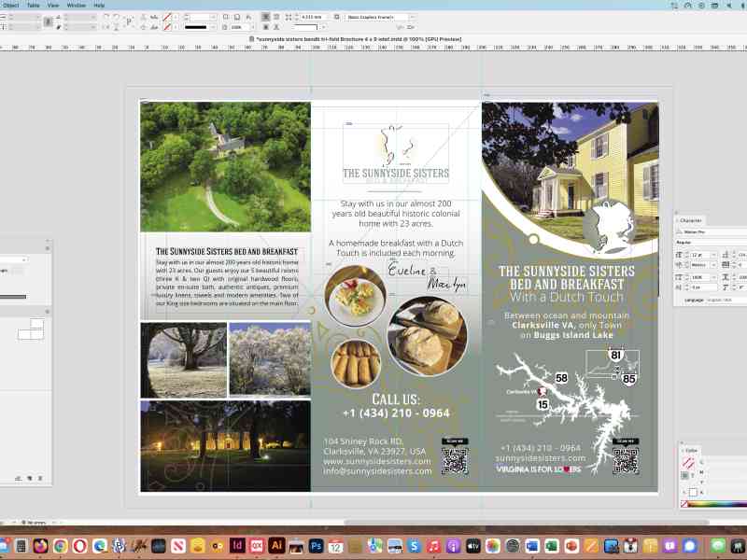The image size is (747, 560).
Task: Click the baseline shift field
Action: click(x=704, y=287)
